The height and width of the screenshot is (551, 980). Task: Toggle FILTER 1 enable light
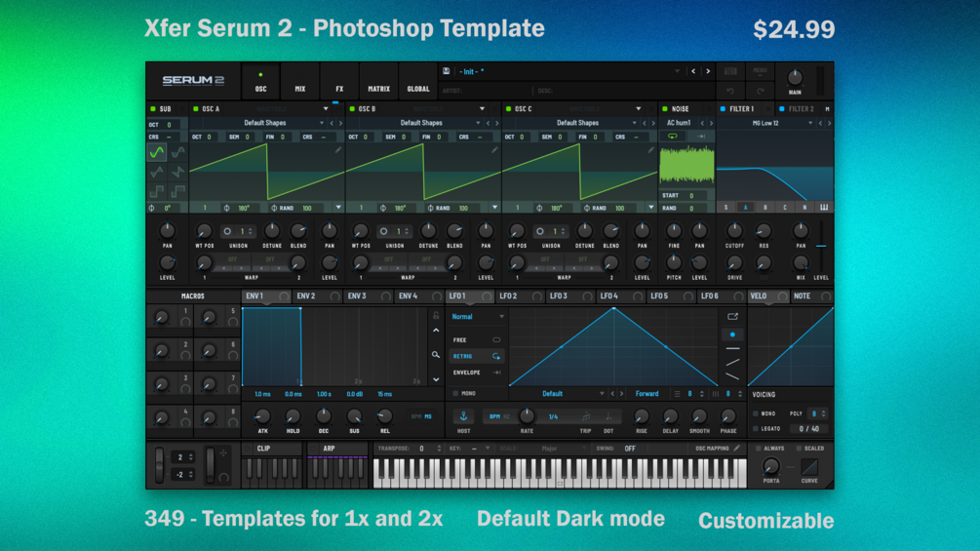[724, 108]
